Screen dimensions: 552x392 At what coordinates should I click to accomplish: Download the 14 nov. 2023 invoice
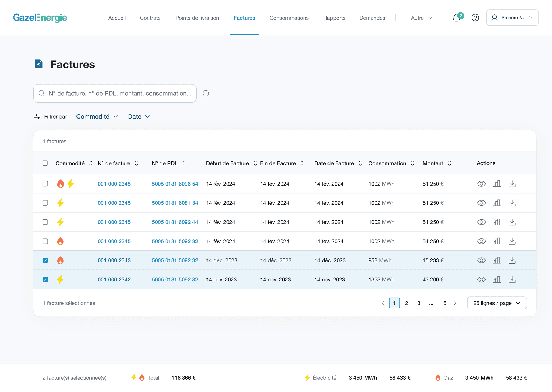512,279
